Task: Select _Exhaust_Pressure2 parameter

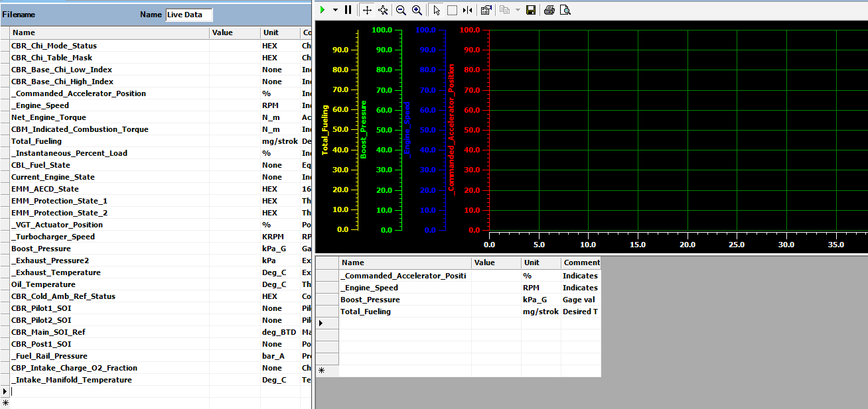Action: click(x=50, y=261)
